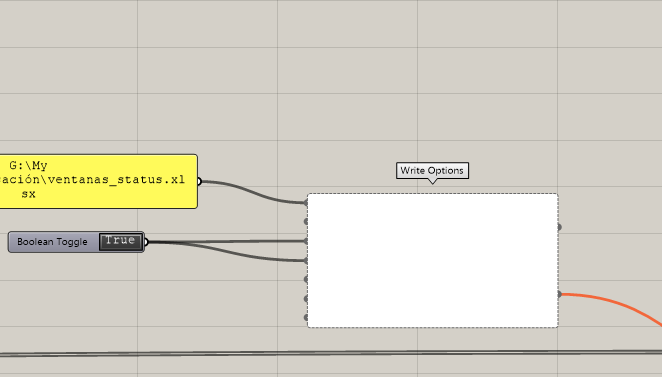662x377 pixels.
Task: Flip the Boolean Toggle's True value
Action: [121, 242]
